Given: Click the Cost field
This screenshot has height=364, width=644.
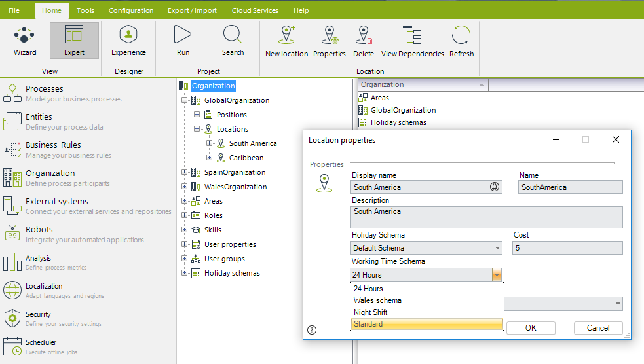Looking at the screenshot, I should pos(567,248).
